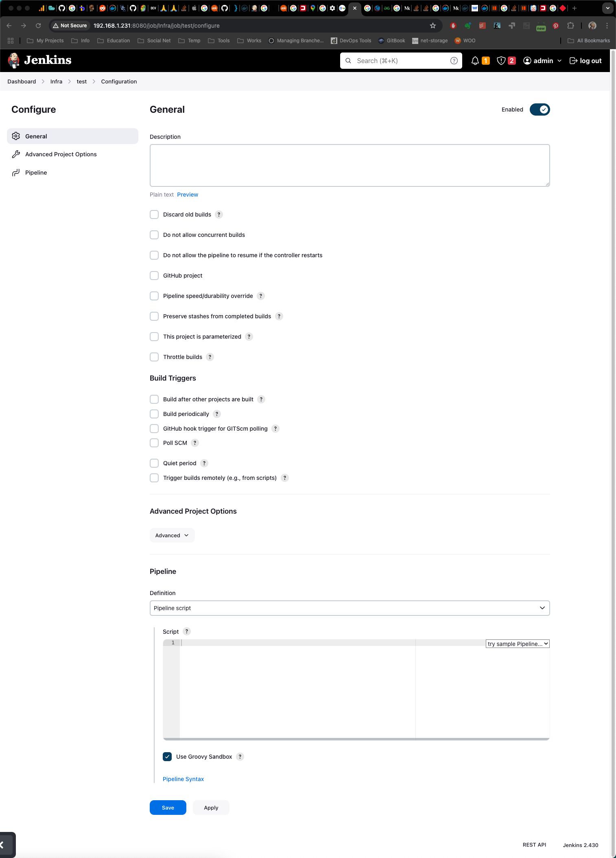Screen dimensions: 616x858
Task: Open help for Discard old builds
Action: pyautogui.click(x=219, y=214)
